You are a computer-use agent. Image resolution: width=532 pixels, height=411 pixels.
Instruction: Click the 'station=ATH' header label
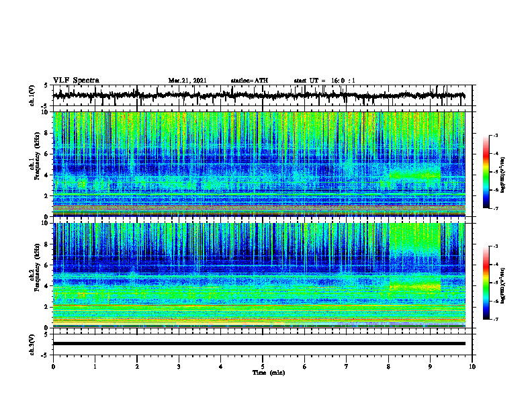249,81
